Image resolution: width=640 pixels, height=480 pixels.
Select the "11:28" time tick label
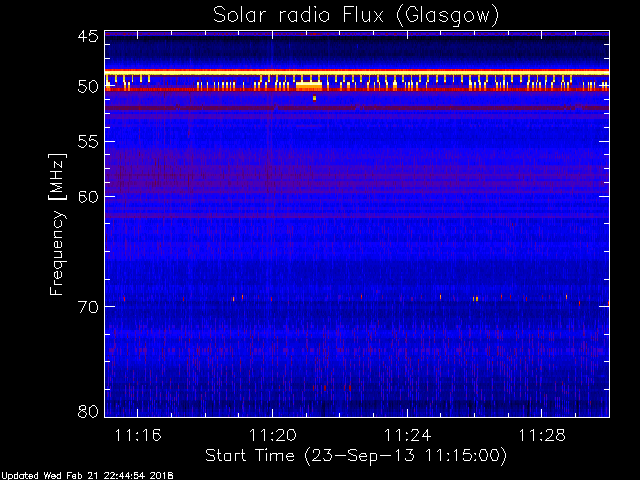pos(542,435)
